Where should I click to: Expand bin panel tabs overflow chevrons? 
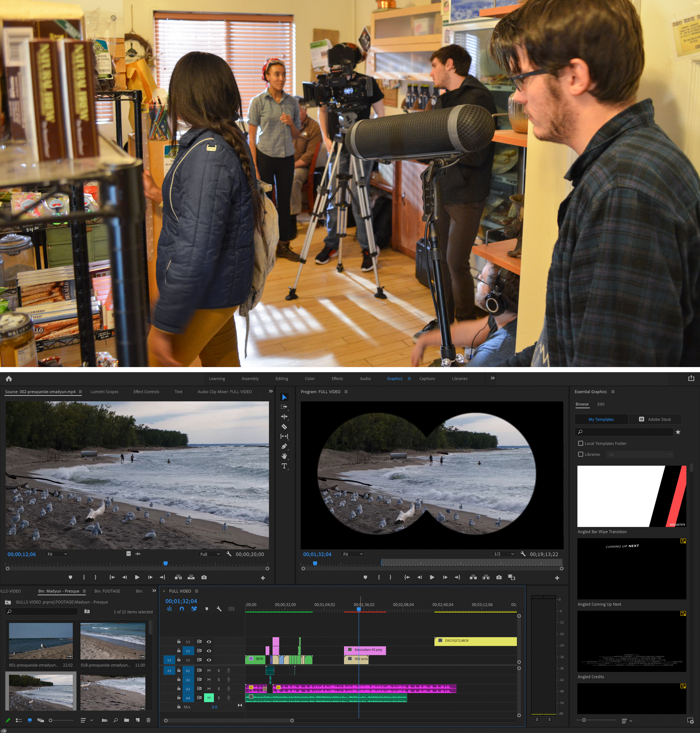[x=154, y=591]
